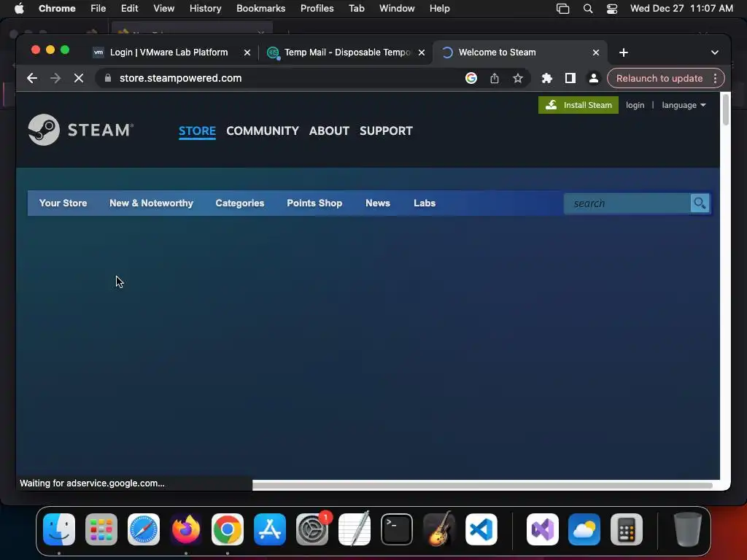Close the Temp Mail tab
The image size is (747, 560).
point(421,52)
